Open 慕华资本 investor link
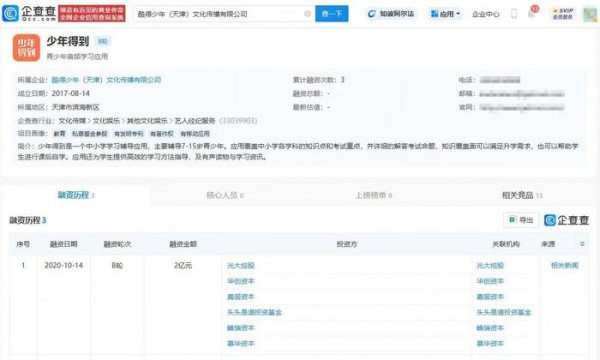Screen dimensions: 600x360 [x=241, y=344]
